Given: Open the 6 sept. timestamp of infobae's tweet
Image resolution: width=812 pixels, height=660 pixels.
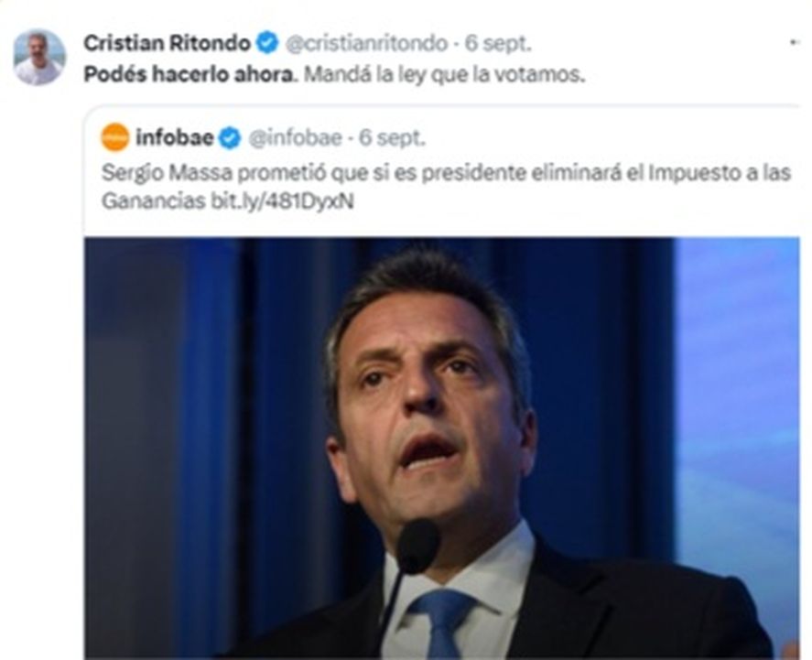Looking at the screenshot, I should point(392,138).
